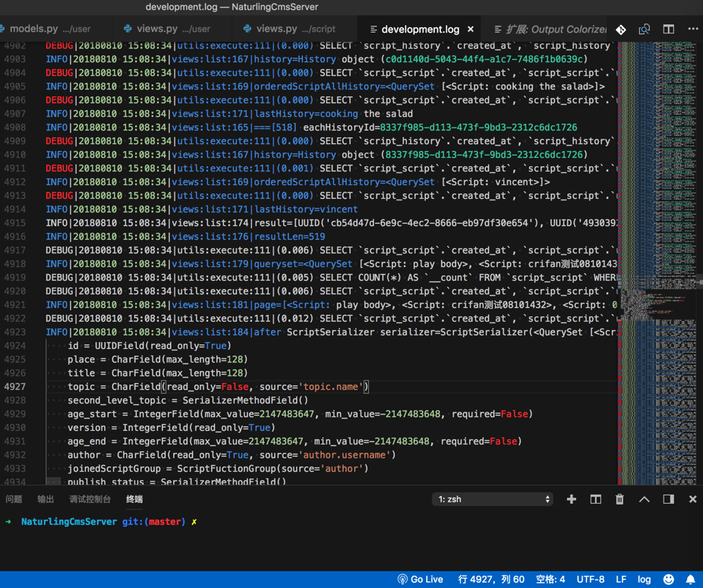Viewport: 703px width, 588px height.
Task: Change file encoding UTF-8
Action: (x=590, y=579)
